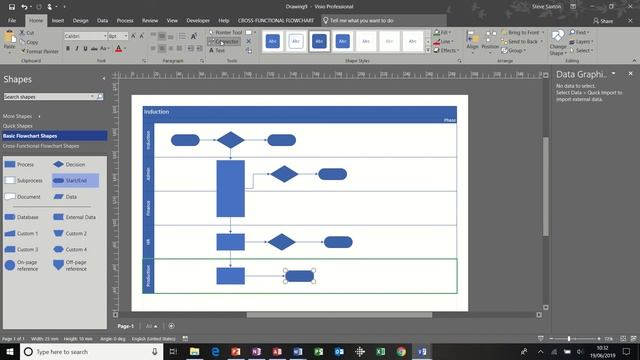Select the Cross-Functional Flowchart Shapes stencil
Viewport: 640px width, 360px height.
(x=41, y=146)
